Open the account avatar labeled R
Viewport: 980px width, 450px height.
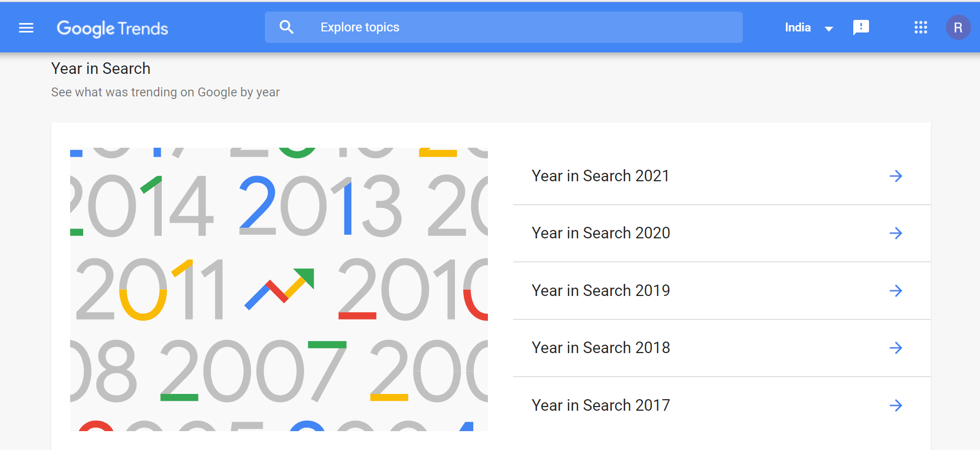click(958, 27)
